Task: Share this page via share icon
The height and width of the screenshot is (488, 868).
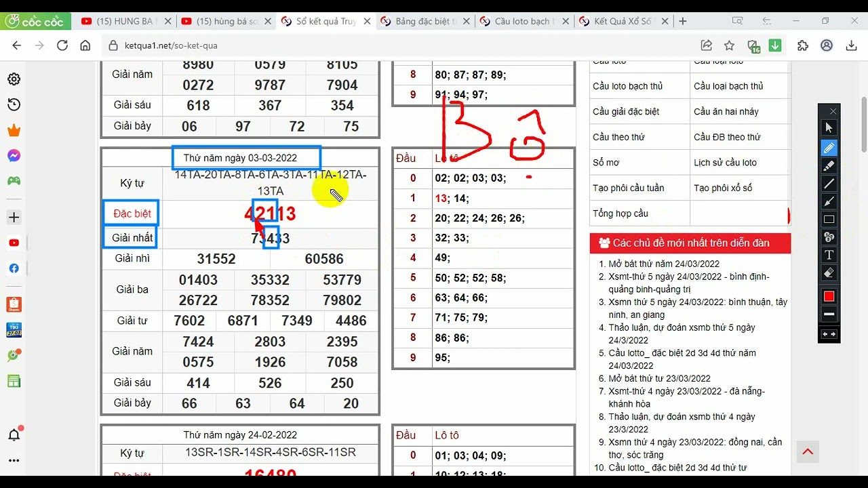Action: 707,45
